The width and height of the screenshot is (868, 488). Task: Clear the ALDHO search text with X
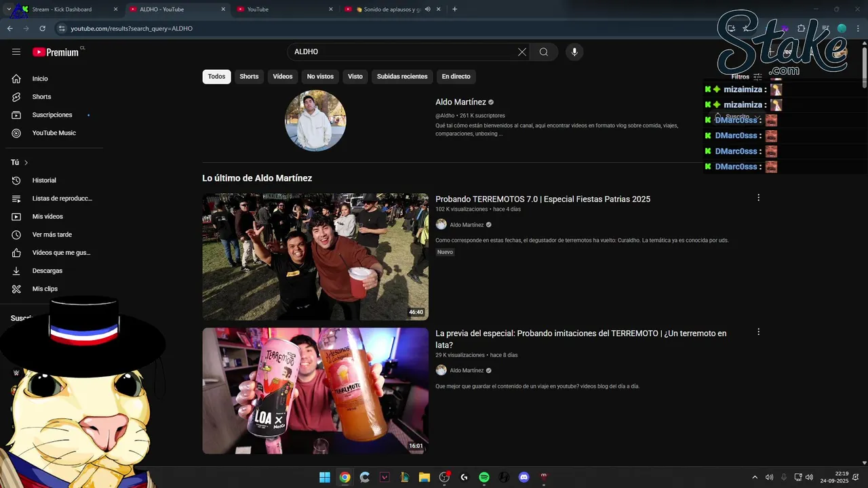(522, 52)
